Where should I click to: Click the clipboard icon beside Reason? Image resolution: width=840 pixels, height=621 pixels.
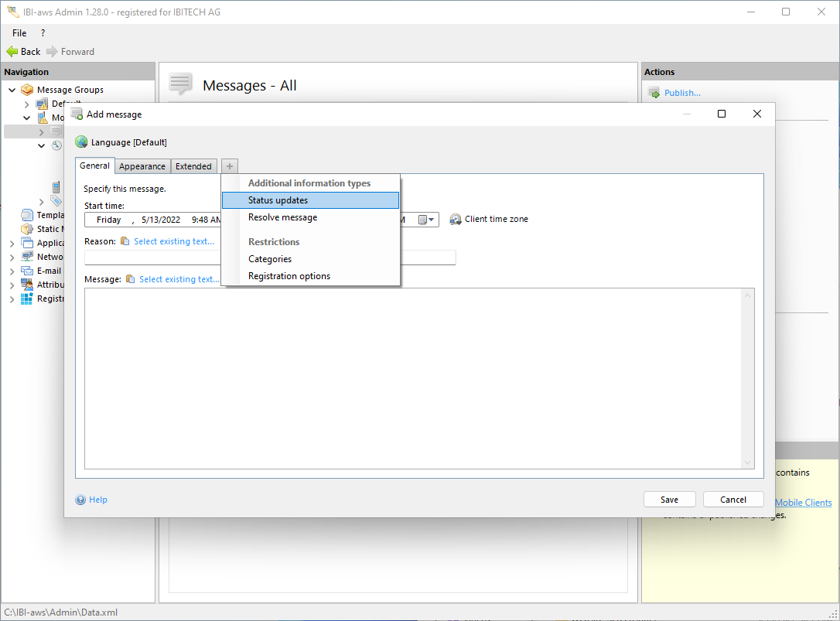tap(125, 241)
